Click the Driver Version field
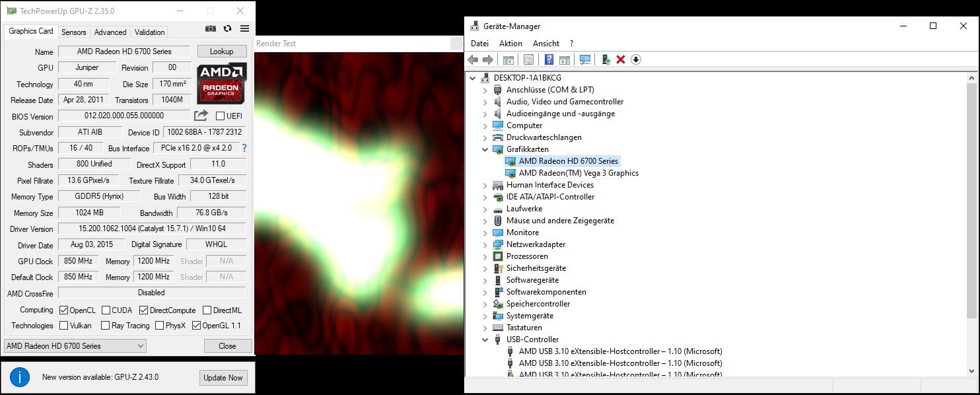980x395 pixels. pos(152,229)
